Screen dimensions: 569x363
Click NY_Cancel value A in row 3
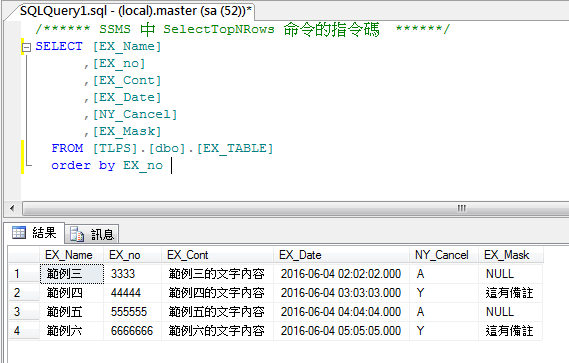(x=444, y=312)
